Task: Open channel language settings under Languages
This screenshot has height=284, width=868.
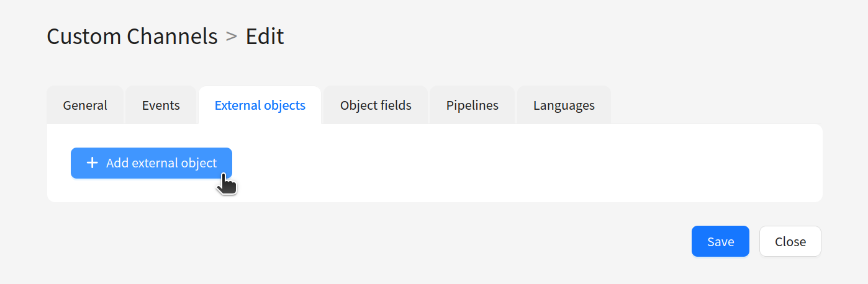Action: (x=564, y=105)
